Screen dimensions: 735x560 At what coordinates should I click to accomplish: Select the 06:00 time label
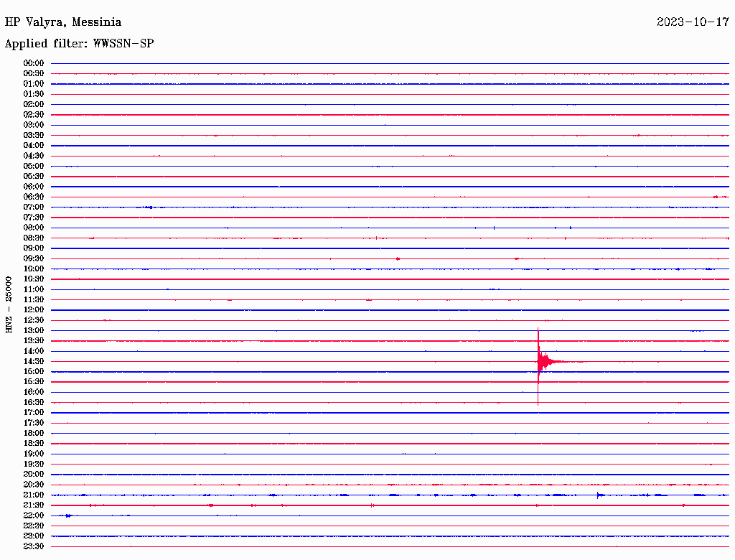coord(34,187)
